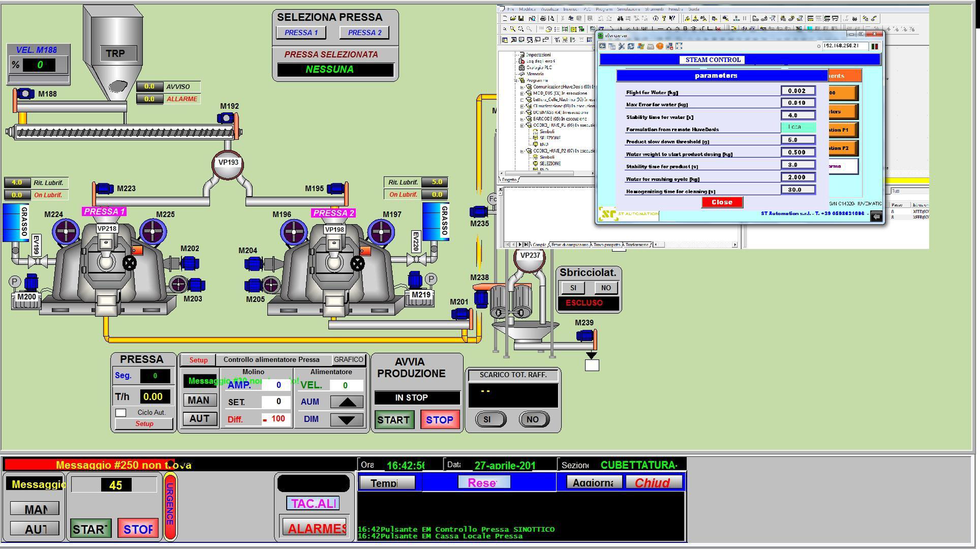Click the red Setup button in PRESSA panel
The width and height of the screenshot is (980, 549).
(145, 423)
